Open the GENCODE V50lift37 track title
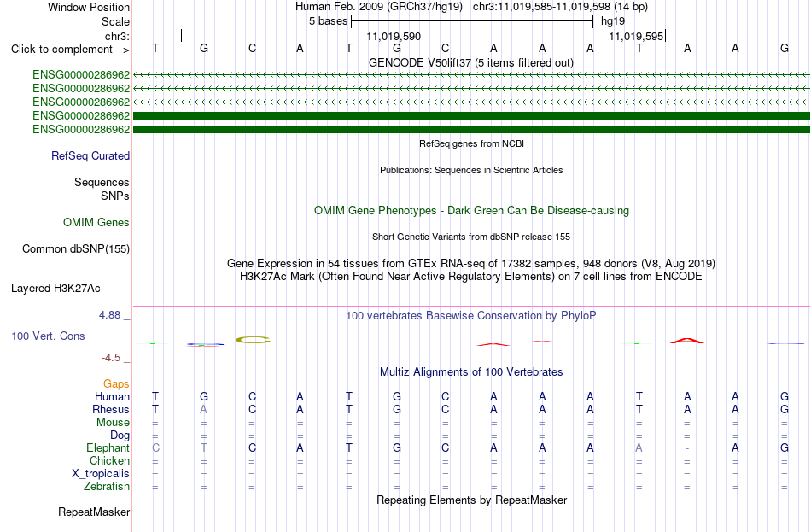Viewport: 811px width, 532px height. [470, 62]
